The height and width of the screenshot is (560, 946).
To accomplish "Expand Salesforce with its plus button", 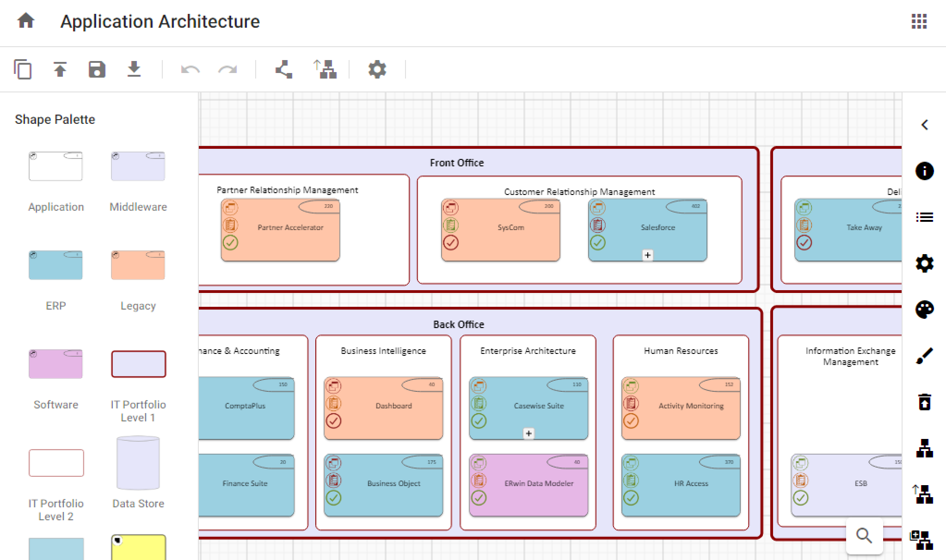I will (648, 255).
